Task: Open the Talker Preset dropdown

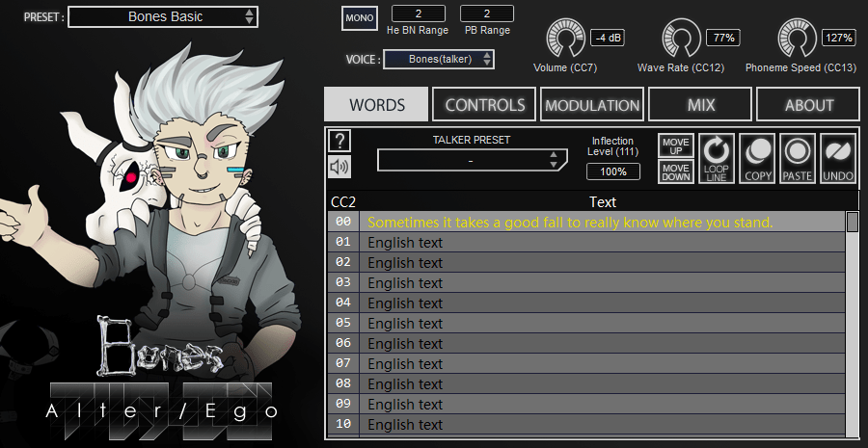Action: (472, 160)
